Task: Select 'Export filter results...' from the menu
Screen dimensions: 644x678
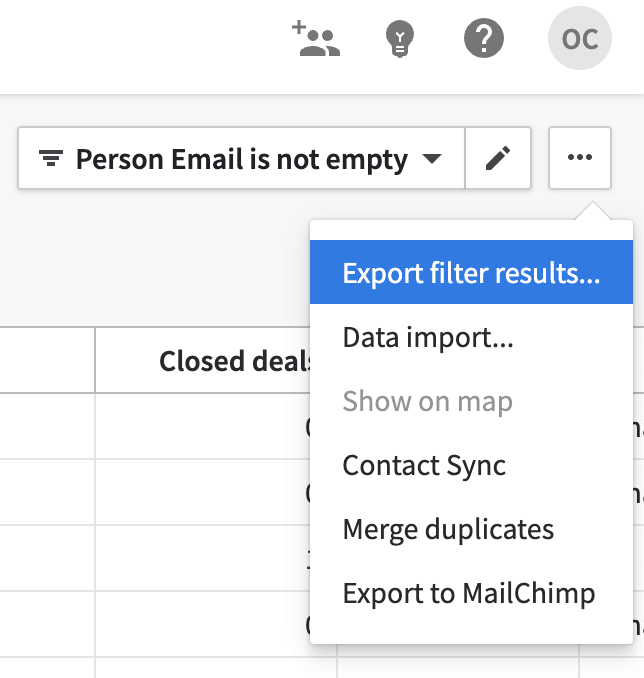Action: (471, 273)
